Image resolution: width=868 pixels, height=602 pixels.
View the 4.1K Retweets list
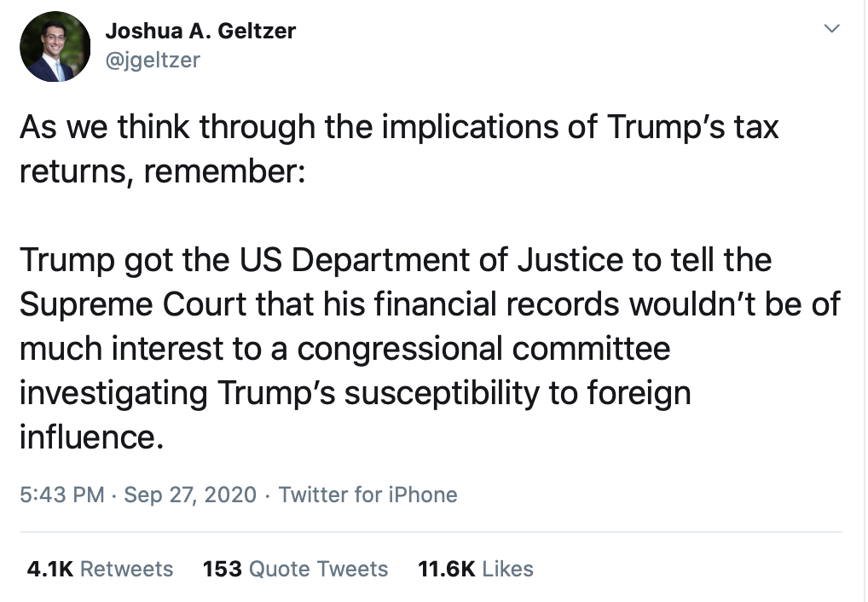pyautogui.click(x=100, y=569)
